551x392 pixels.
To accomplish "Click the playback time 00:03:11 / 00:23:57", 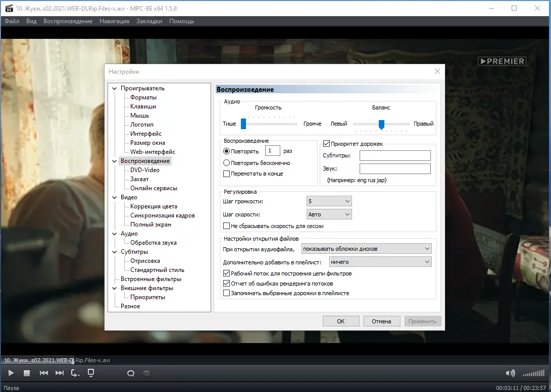I will [x=521, y=388].
